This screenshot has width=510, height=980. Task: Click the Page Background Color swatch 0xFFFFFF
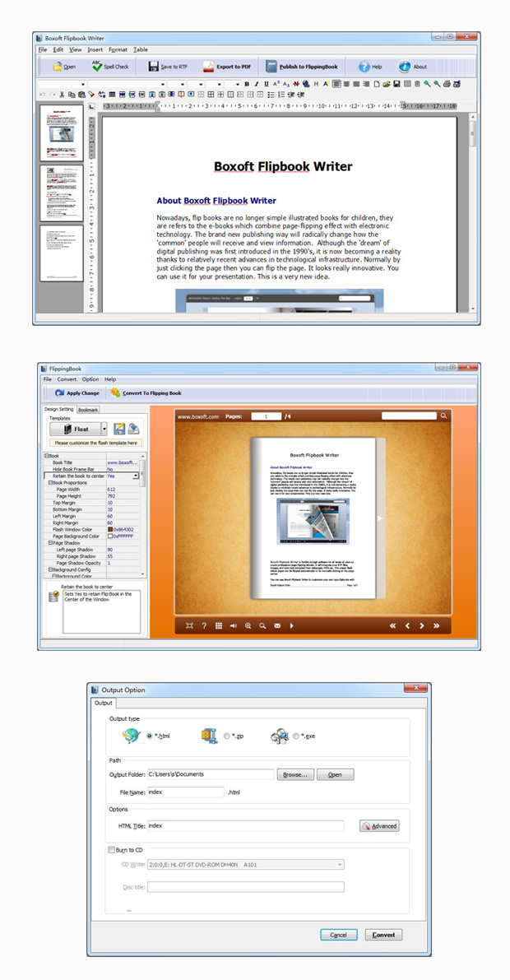(110, 536)
